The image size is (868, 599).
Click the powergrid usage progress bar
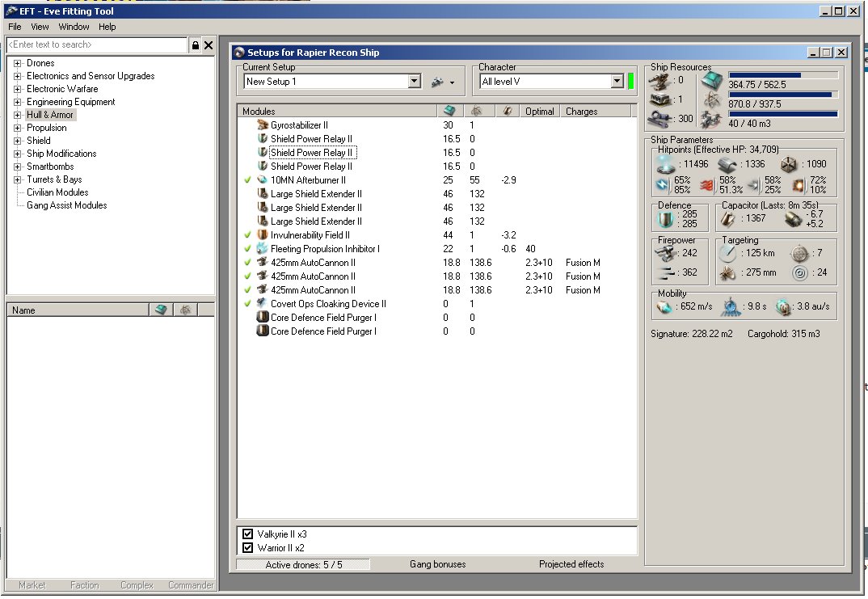[783, 95]
